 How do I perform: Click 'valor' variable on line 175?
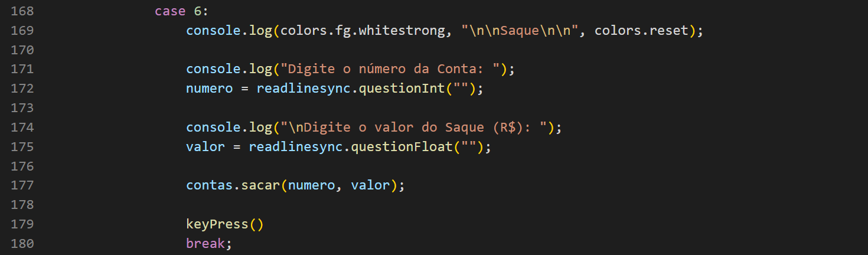pos(205,147)
